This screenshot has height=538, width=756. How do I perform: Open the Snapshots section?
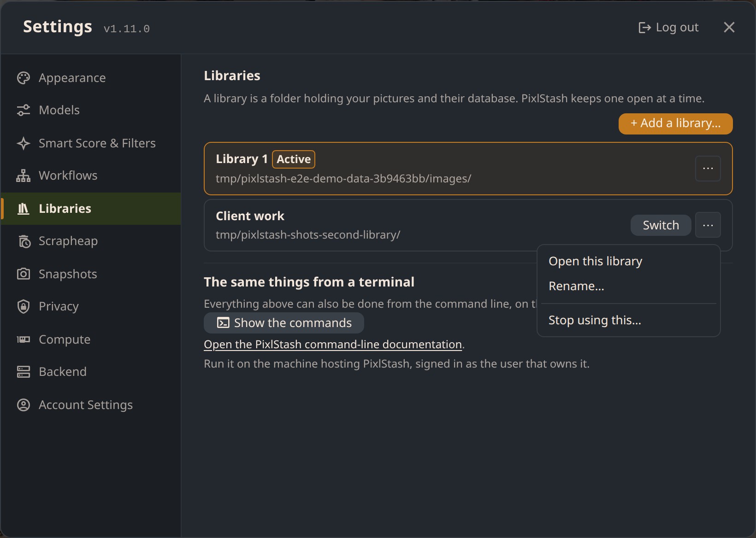91,274
